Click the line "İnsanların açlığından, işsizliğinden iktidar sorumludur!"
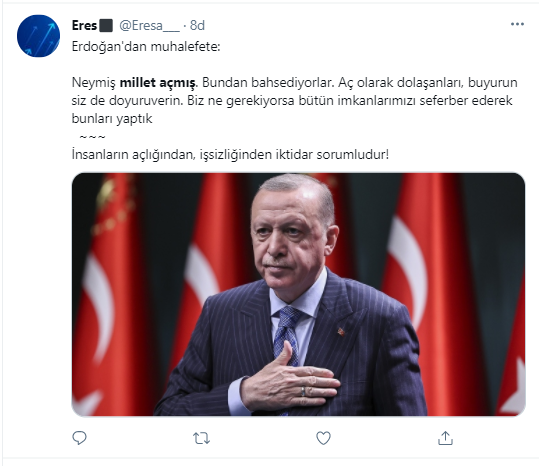This screenshot has width=539, height=466. pyautogui.click(x=230, y=155)
